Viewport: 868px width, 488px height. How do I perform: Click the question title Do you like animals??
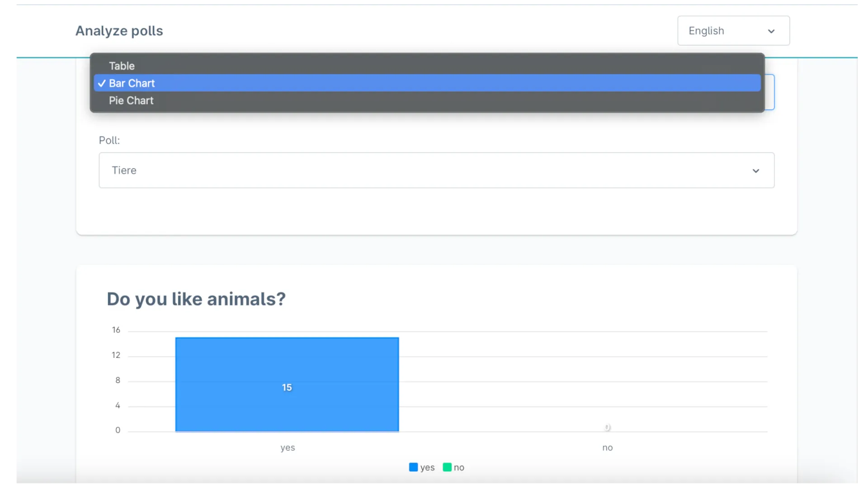point(196,299)
